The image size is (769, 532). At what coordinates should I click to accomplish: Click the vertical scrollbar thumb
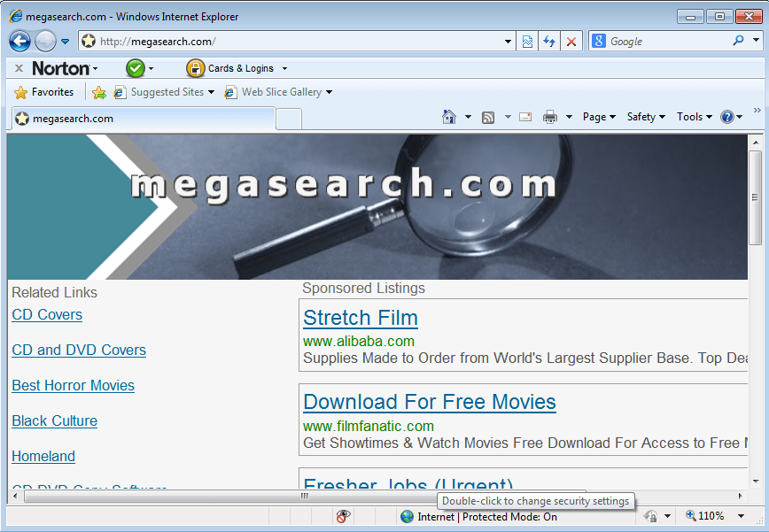coord(755,197)
